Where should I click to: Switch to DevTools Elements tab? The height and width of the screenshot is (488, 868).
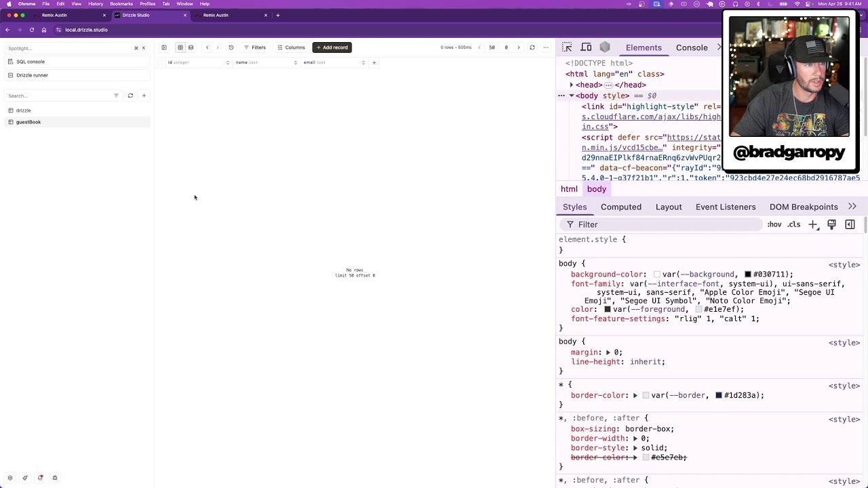[x=644, y=47]
